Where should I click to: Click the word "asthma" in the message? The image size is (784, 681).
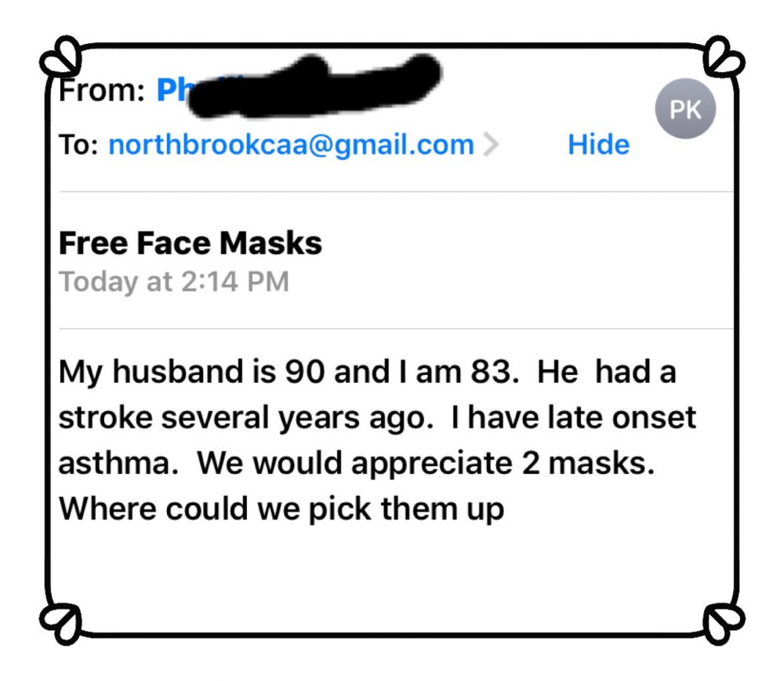[x=117, y=463]
